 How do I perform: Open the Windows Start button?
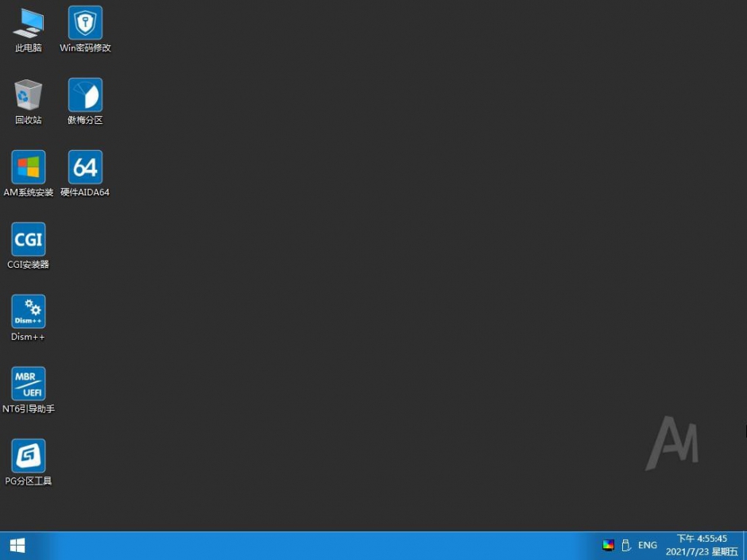(17, 546)
